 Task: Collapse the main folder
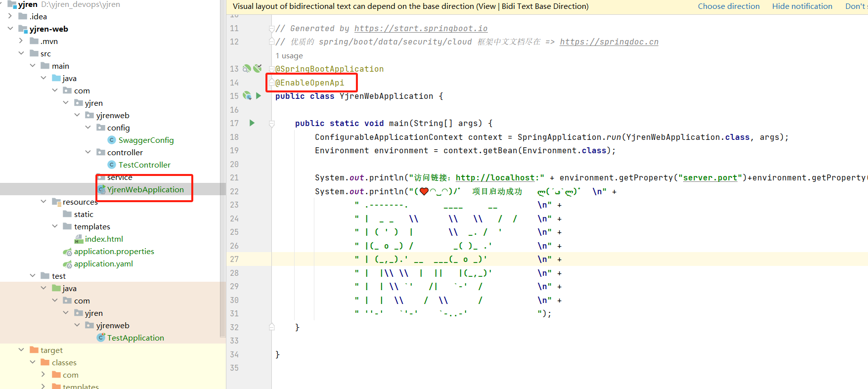tap(32, 66)
